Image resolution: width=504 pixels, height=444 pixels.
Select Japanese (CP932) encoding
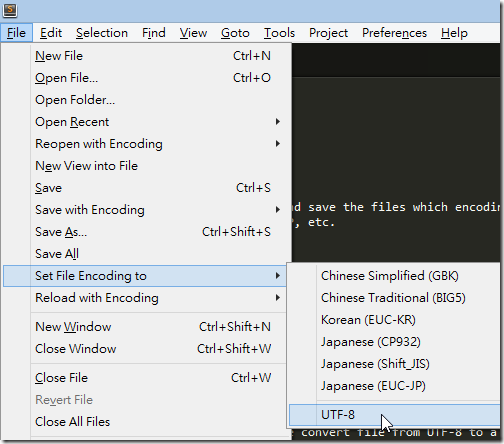(395, 342)
